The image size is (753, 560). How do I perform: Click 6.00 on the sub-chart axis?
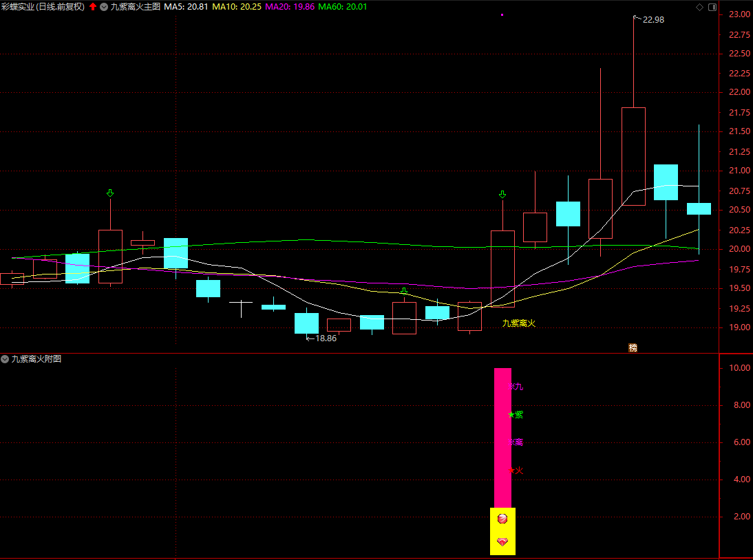coord(742,442)
